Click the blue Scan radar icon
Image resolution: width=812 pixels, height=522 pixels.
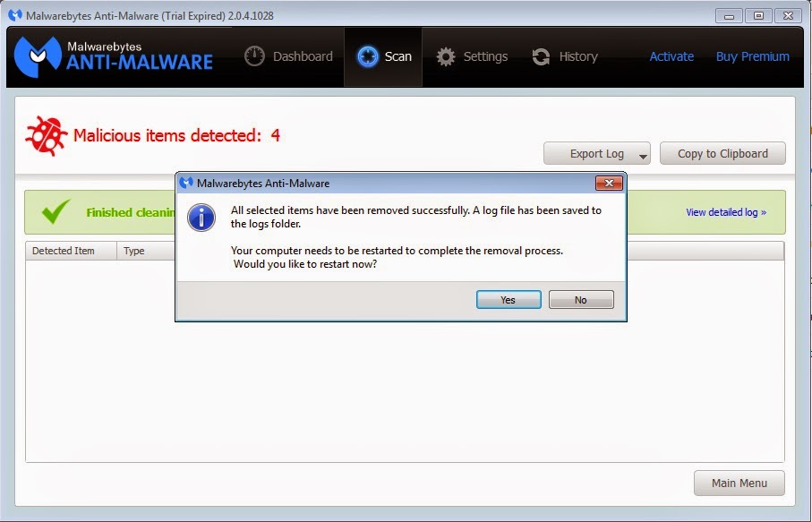click(368, 56)
